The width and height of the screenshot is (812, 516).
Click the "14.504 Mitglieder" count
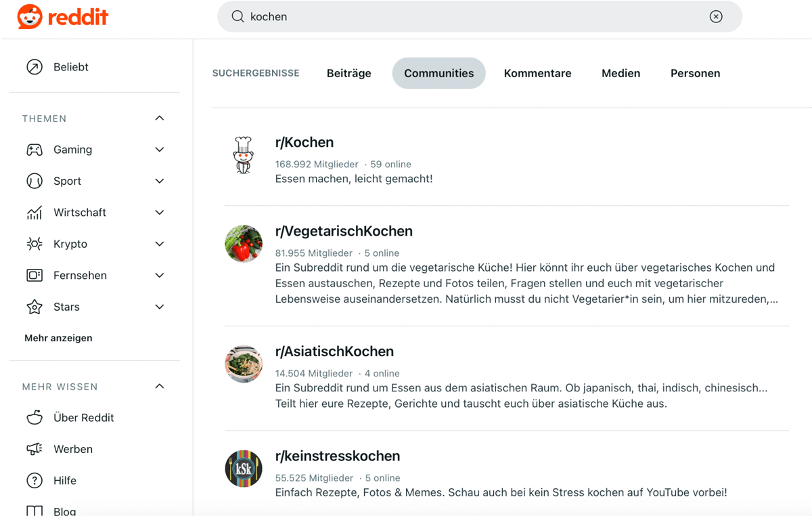pos(314,373)
